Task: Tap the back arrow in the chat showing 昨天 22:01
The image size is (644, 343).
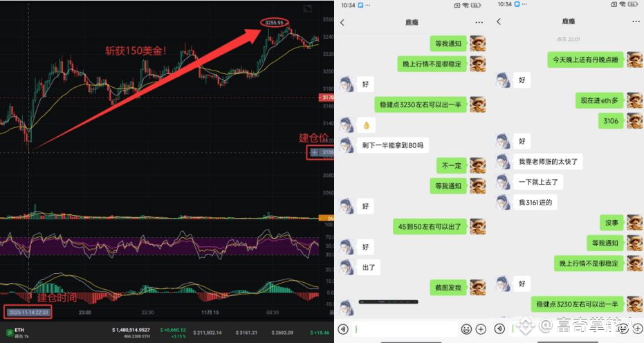Action: 499,21
